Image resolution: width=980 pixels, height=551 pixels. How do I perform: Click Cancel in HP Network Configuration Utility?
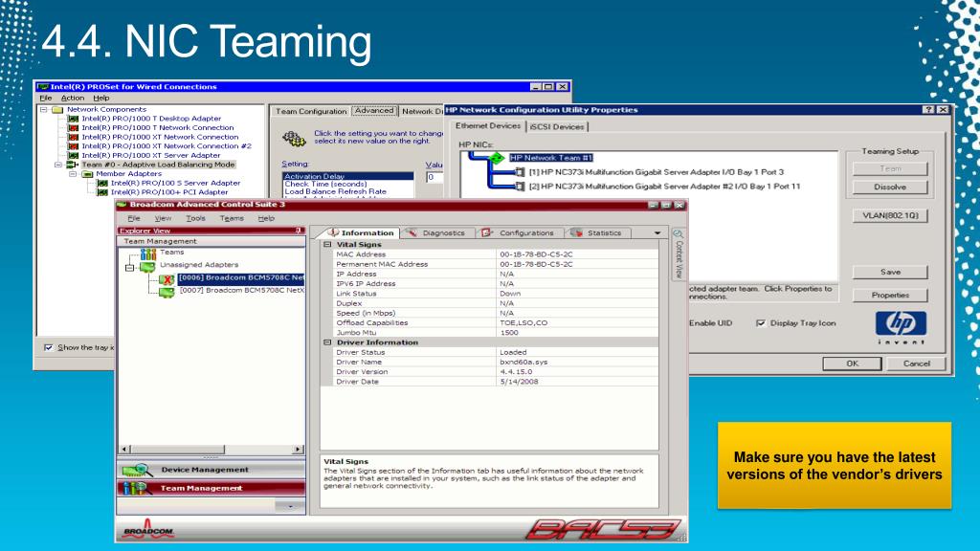click(916, 364)
